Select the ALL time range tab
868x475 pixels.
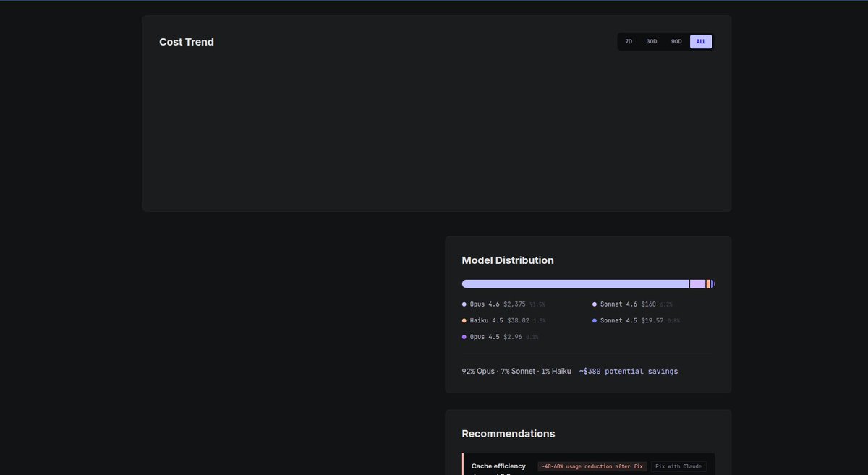tap(701, 42)
